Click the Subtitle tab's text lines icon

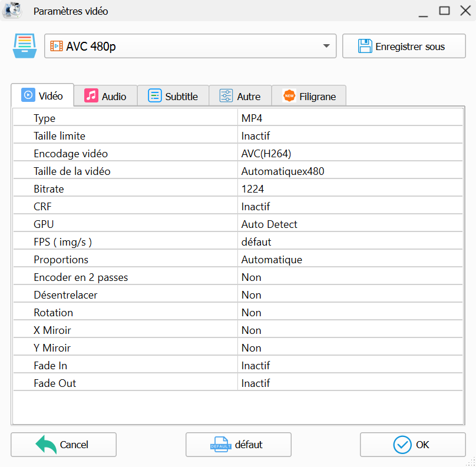(155, 96)
